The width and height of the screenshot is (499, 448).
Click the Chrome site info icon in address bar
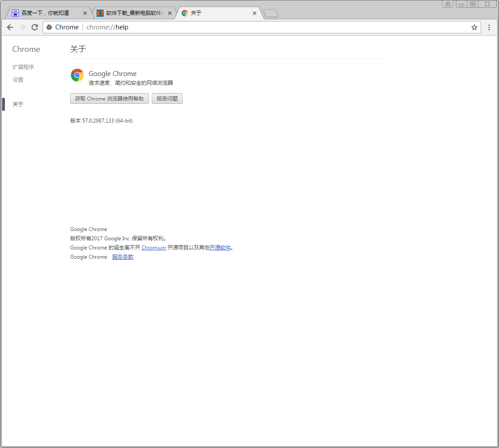[49, 27]
